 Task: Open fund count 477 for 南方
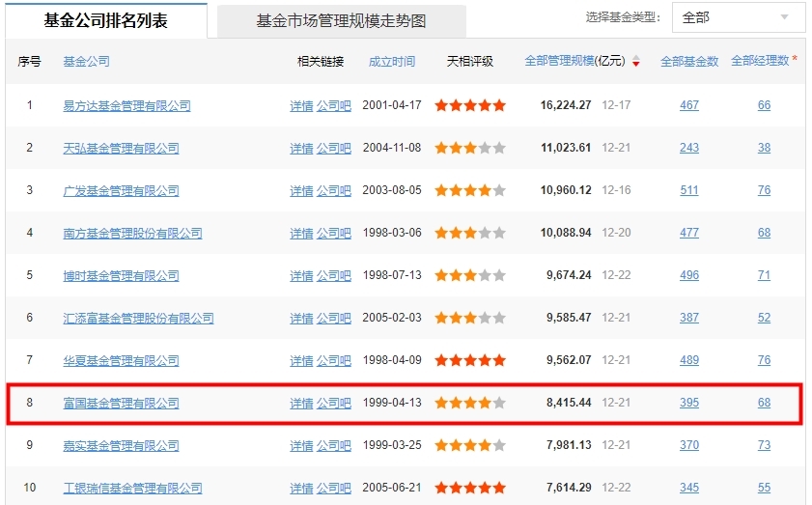coord(689,233)
